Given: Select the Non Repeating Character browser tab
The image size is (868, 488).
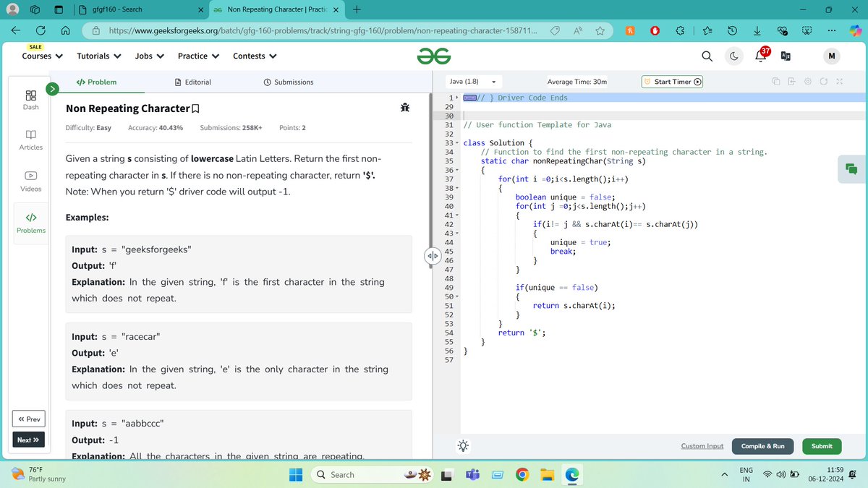Looking at the screenshot, I should coord(275,9).
